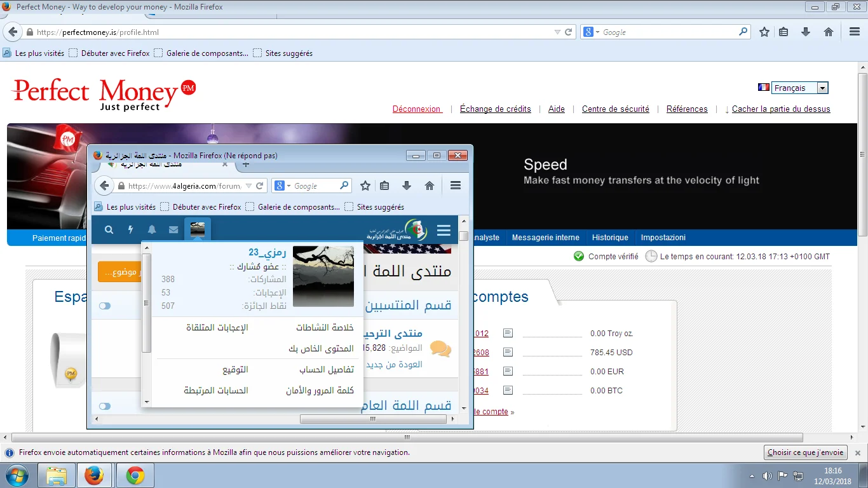Click the user avatar icon in forum navbar
868x488 pixels.
click(198, 229)
